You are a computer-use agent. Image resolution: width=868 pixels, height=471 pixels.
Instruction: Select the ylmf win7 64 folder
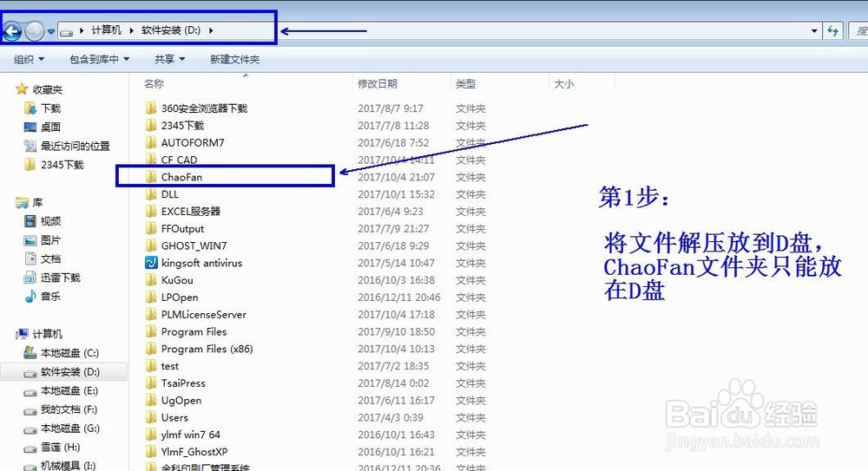tap(190, 434)
